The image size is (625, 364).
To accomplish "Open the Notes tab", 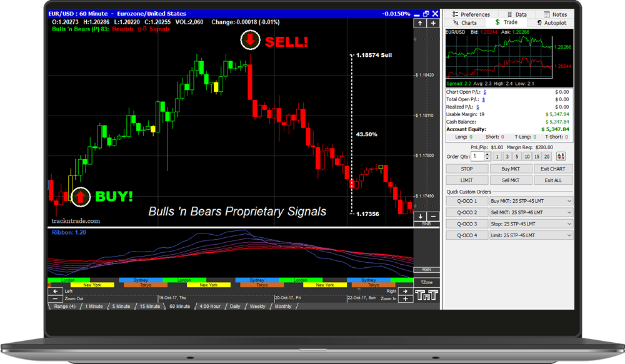I will (555, 14).
